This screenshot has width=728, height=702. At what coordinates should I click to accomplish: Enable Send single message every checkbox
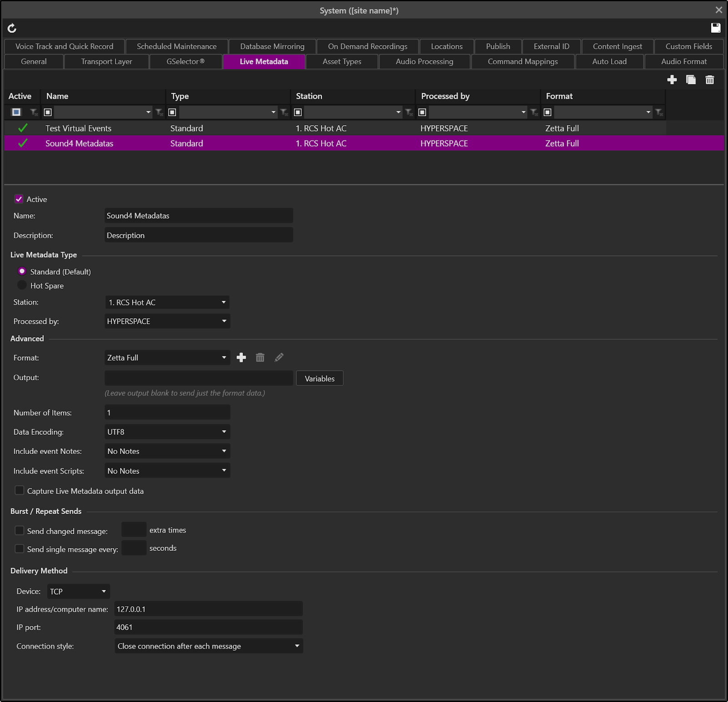point(19,549)
